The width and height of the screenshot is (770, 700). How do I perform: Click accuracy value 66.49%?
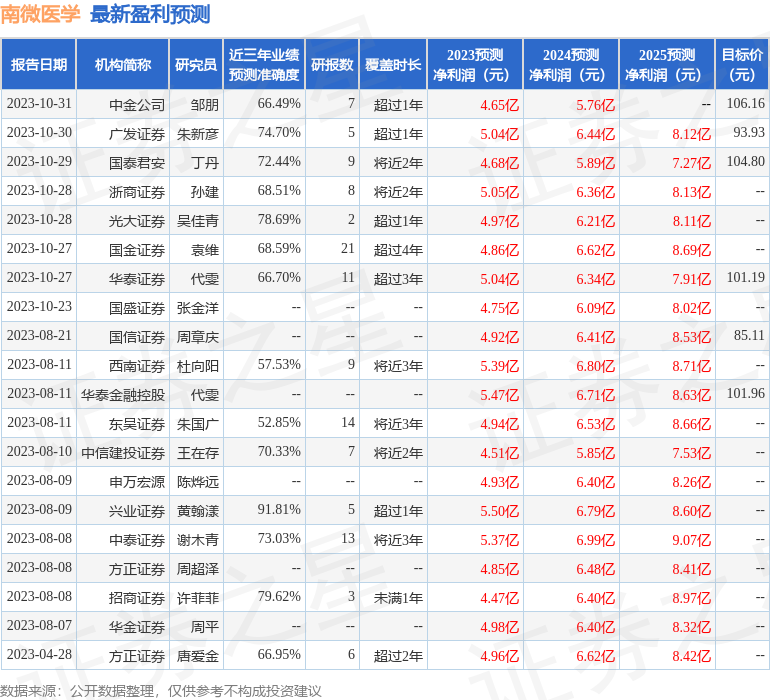click(279, 104)
